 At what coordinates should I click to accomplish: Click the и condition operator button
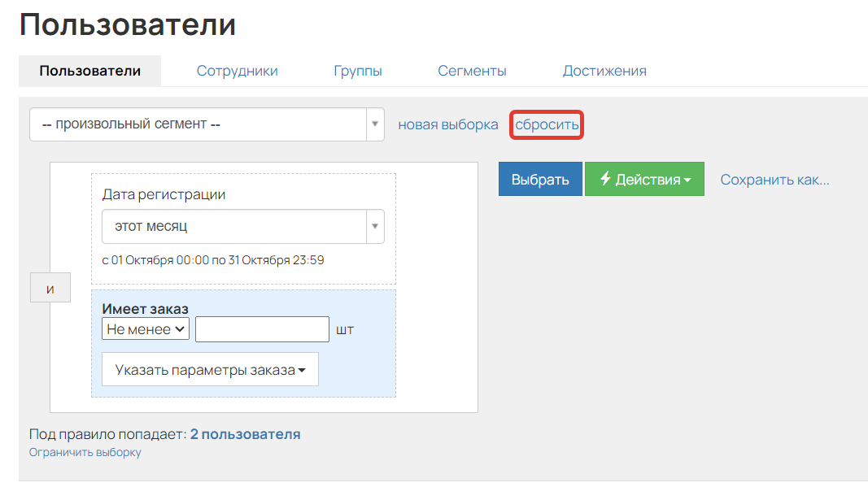[50, 287]
